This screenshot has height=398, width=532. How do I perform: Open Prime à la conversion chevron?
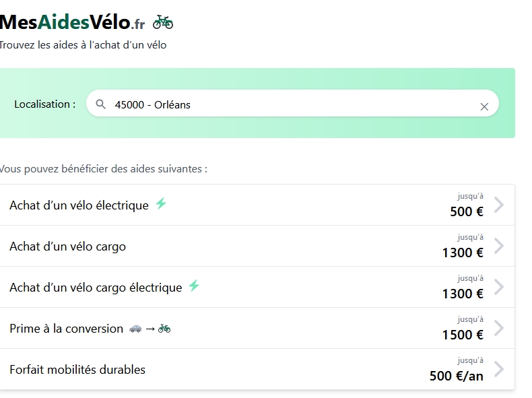(x=499, y=328)
